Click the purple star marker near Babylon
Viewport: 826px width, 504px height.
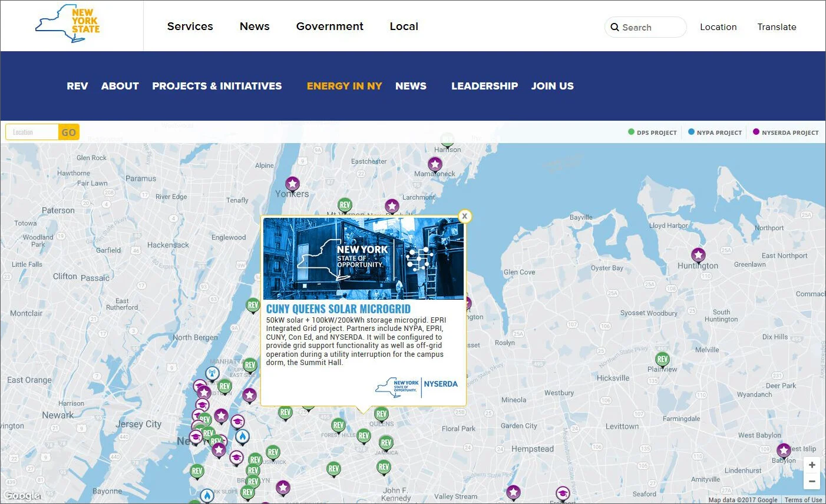(783, 451)
